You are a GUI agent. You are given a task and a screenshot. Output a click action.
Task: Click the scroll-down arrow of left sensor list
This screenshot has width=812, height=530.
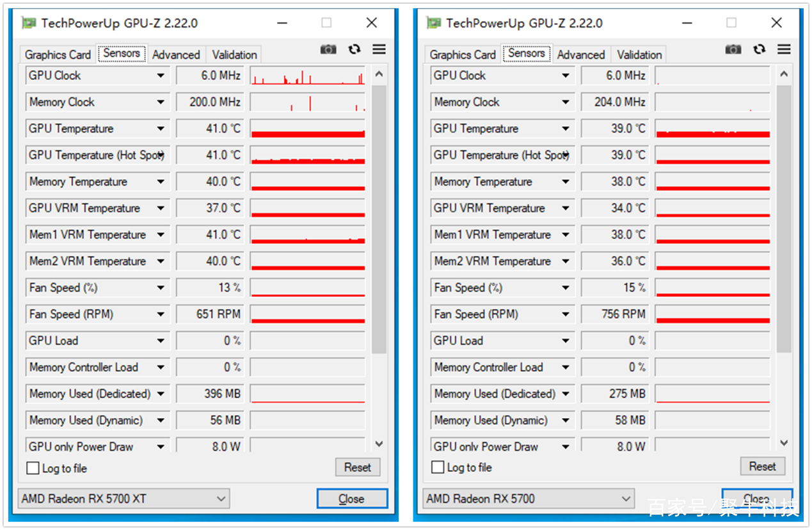[x=379, y=443]
